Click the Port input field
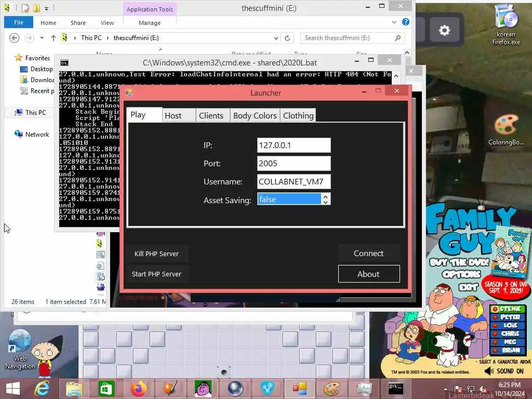The image size is (532, 399). [x=294, y=164]
